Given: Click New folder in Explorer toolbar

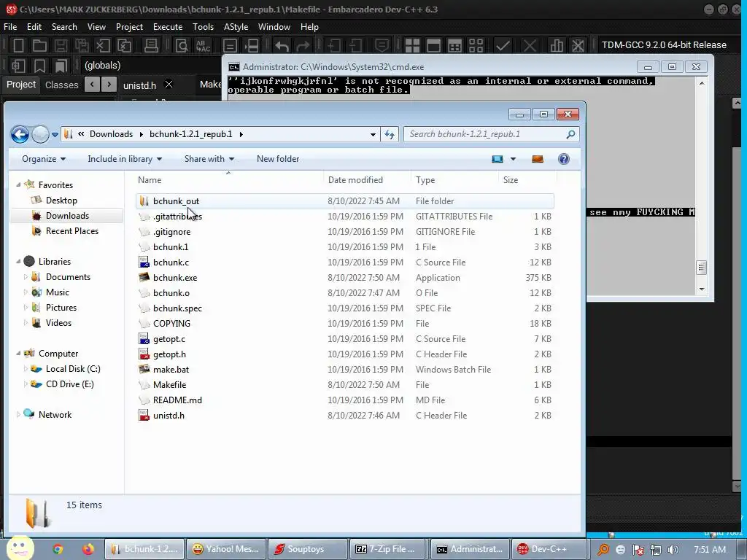Looking at the screenshot, I should pyautogui.click(x=278, y=159).
